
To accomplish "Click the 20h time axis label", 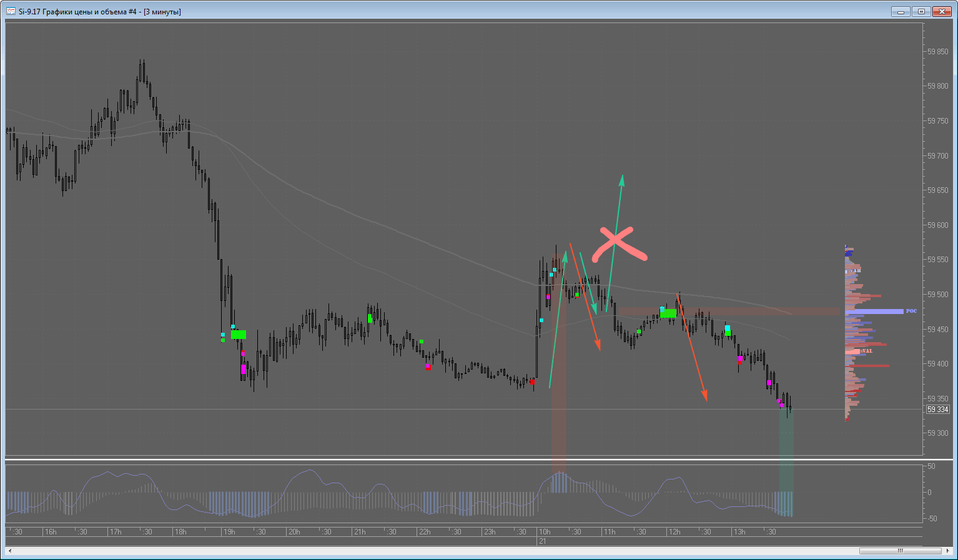I will (294, 532).
